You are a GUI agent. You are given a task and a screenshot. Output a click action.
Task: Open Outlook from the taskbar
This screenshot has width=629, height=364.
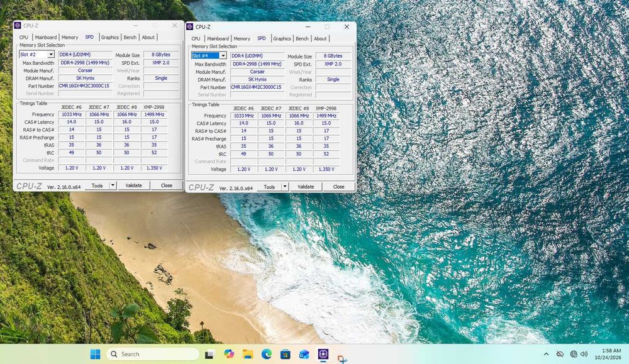(304, 354)
